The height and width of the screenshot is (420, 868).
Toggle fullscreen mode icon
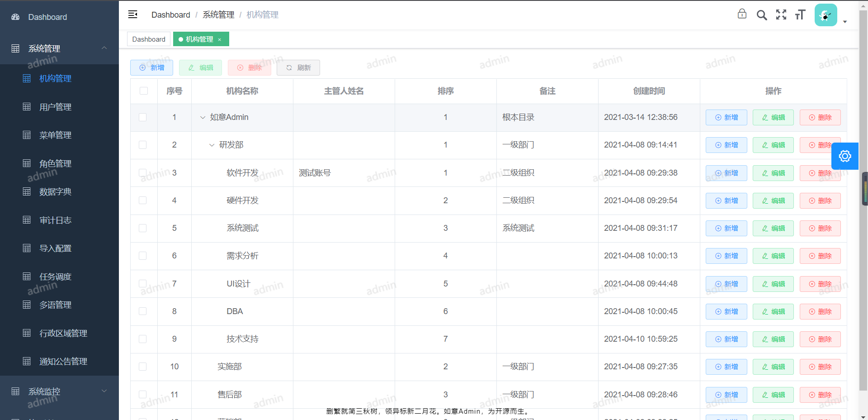781,15
